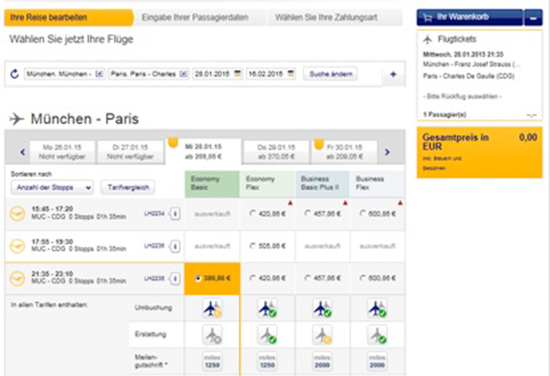550x376 pixels.
Task: Switch to the Fr 30.01.15 date tab
Action: [x=344, y=152]
